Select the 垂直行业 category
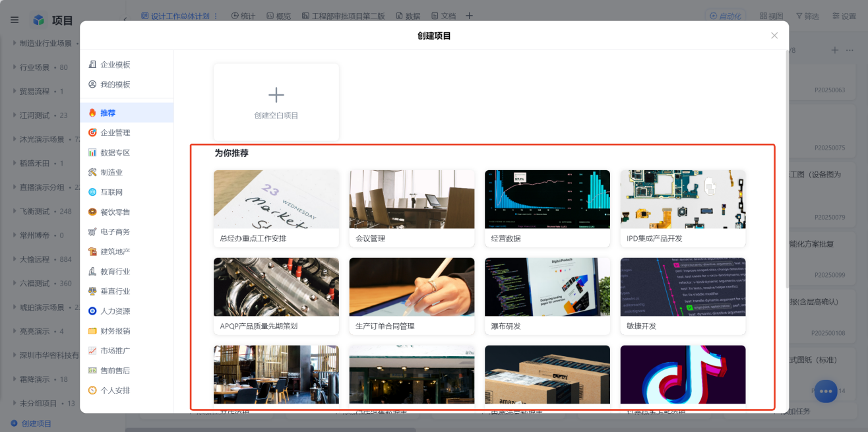Image resolution: width=868 pixels, height=432 pixels. 127,291
